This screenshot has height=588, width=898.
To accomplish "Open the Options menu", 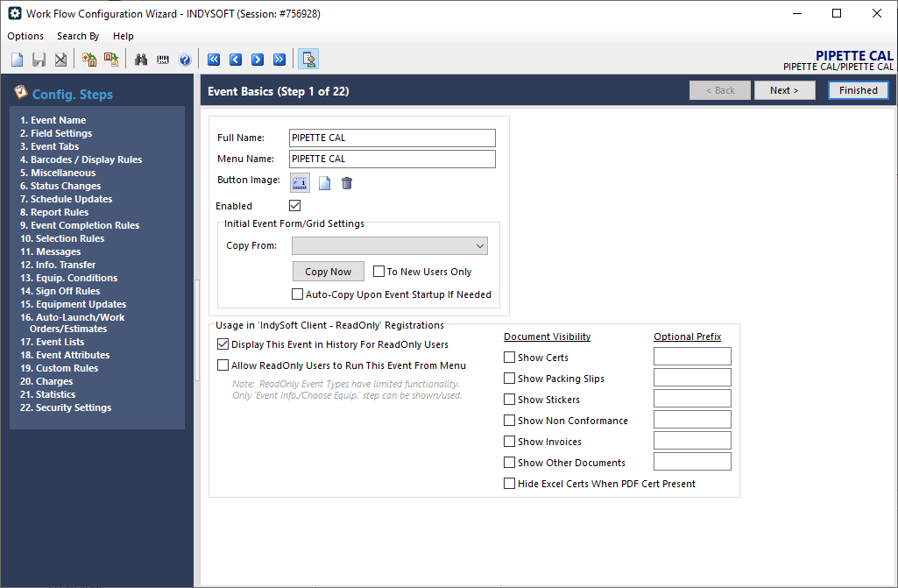I will 25,36.
